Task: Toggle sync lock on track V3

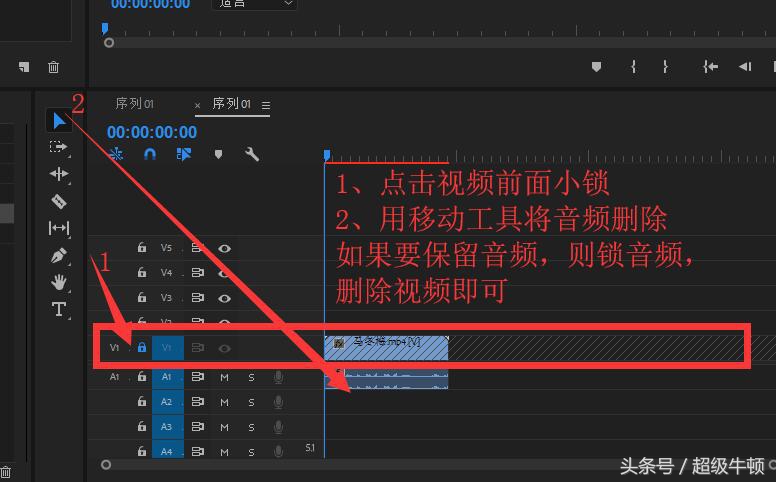Action: 197,297
